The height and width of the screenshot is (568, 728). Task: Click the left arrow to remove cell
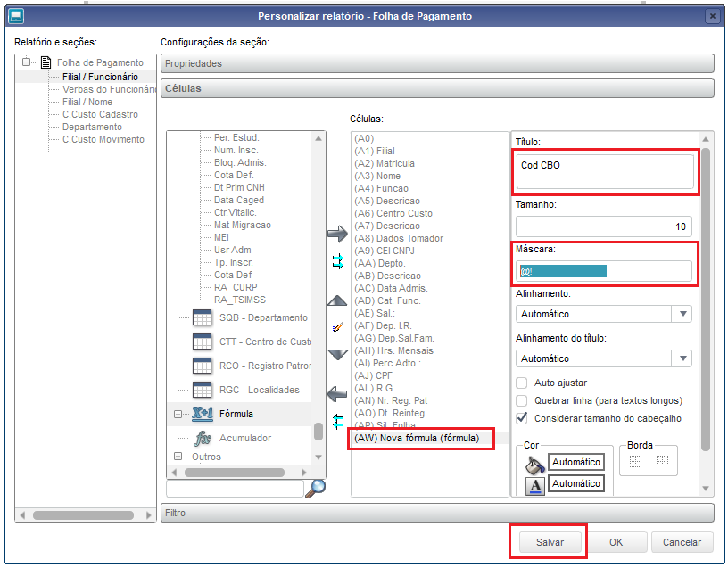337,394
